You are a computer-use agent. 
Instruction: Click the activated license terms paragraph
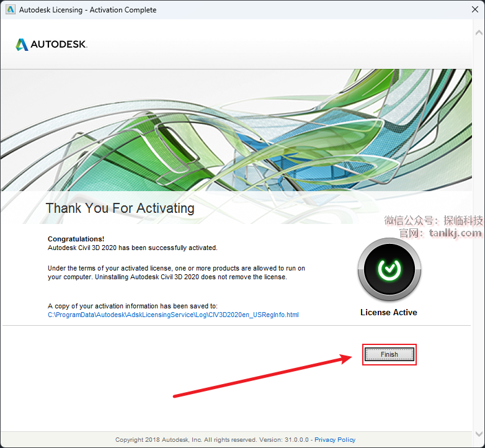pyautogui.click(x=176, y=272)
